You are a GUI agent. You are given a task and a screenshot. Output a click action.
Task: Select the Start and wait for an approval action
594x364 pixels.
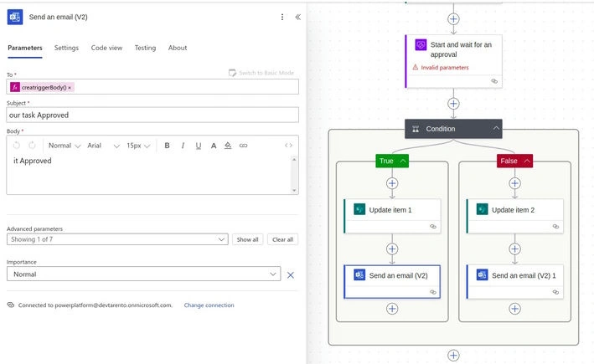(454, 61)
